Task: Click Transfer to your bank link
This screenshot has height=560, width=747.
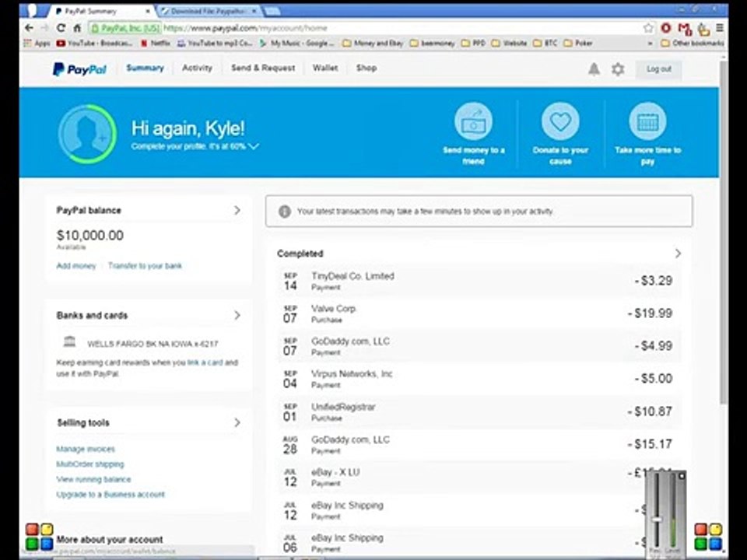Action: pyautogui.click(x=145, y=266)
